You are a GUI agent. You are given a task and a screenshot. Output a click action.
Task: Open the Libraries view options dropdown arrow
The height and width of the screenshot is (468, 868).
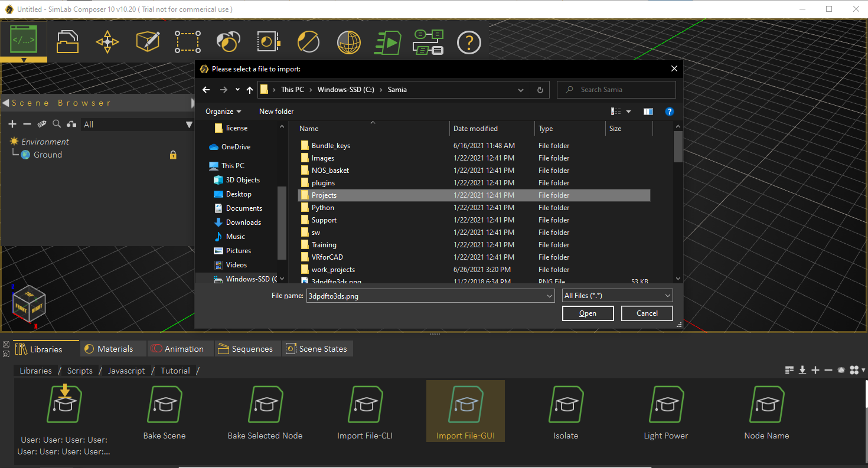(x=864, y=371)
